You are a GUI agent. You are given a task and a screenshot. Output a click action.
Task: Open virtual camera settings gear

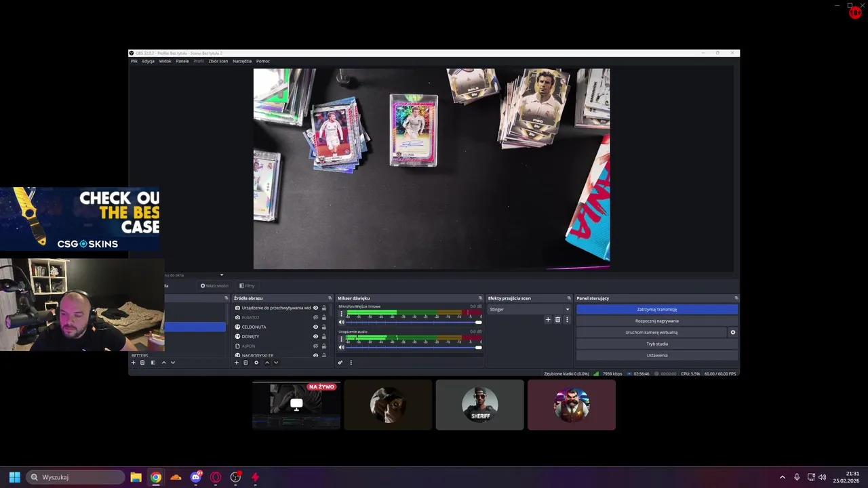(733, 333)
